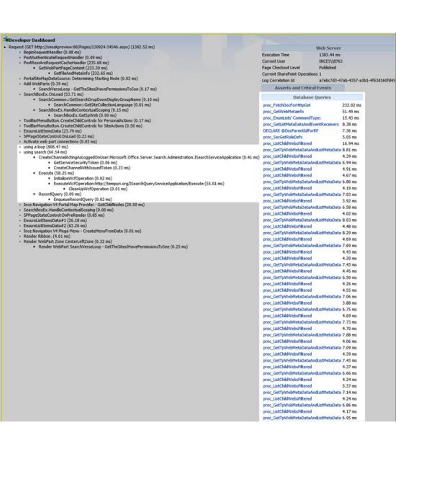Viewport: 445px width, 504px height.
Task: Click SearchCommon::GetSiteCollectionLanguage entry
Action: tap(102, 105)
